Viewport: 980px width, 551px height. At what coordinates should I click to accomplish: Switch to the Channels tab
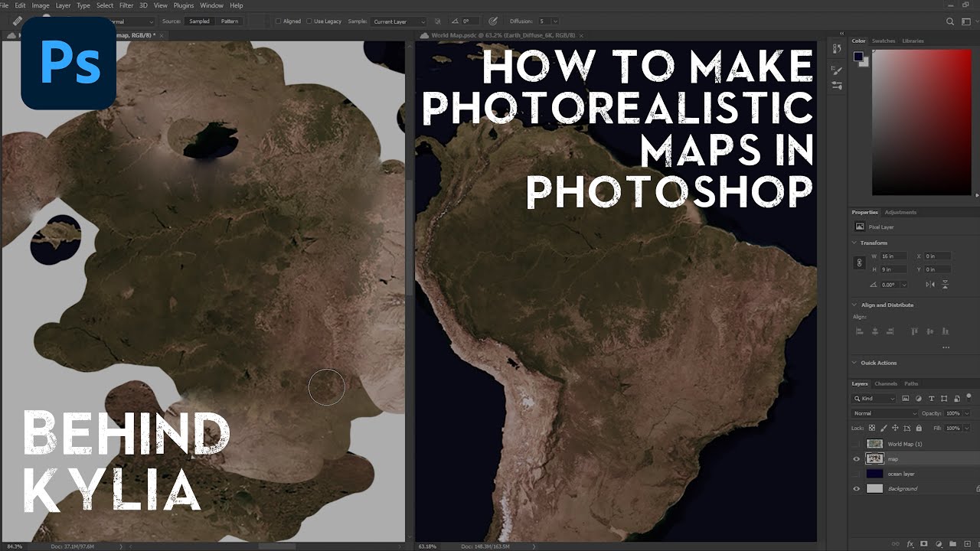(x=886, y=383)
